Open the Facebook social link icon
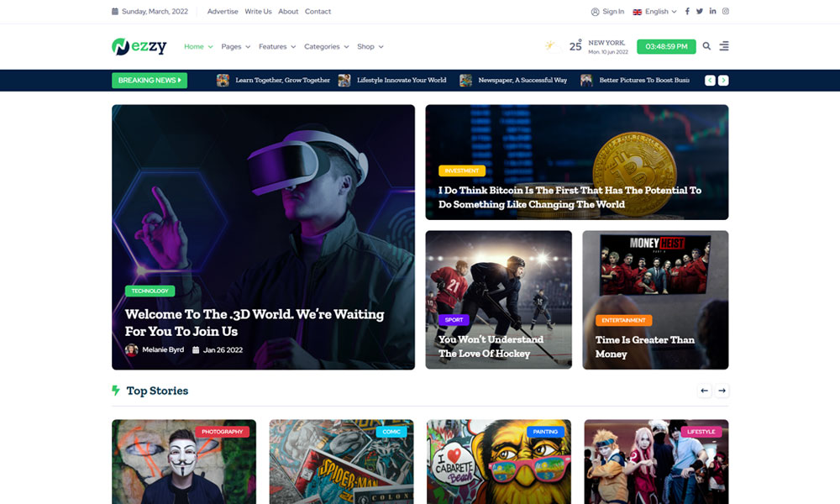Screen dimensions: 840x504 click(687, 12)
